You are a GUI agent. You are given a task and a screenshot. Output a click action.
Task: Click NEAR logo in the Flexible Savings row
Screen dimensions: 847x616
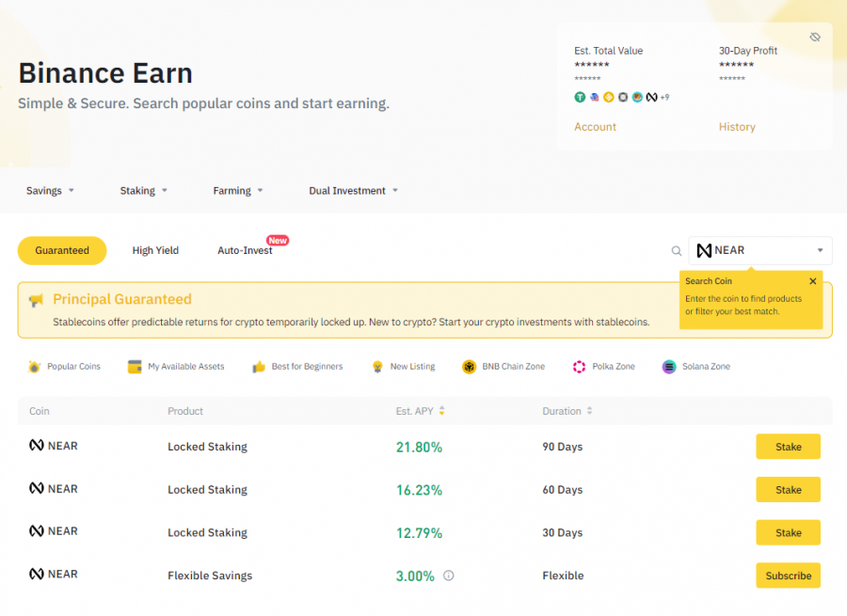point(36,574)
